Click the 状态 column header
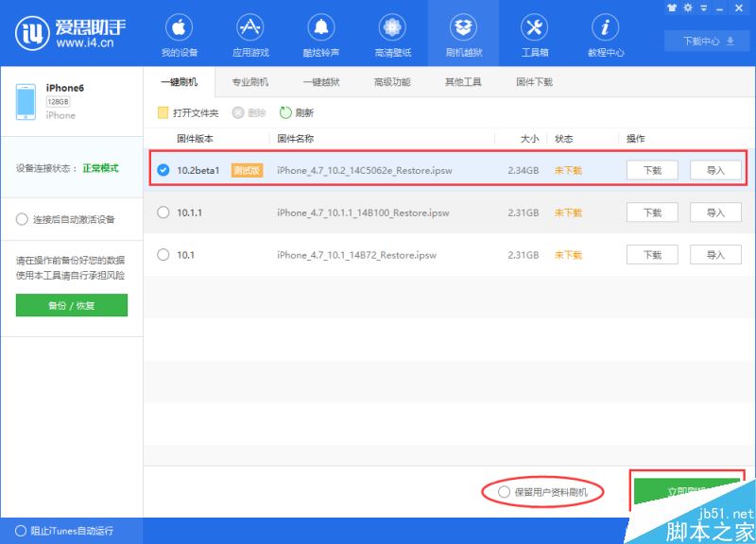This screenshot has width=756, height=544. coord(563,139)
